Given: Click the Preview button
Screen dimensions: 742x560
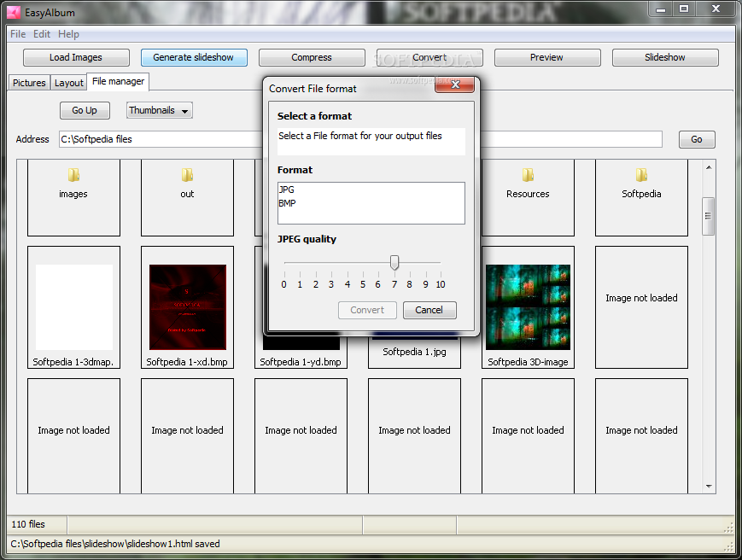Looking at the screenshot, I should [547, 57].
